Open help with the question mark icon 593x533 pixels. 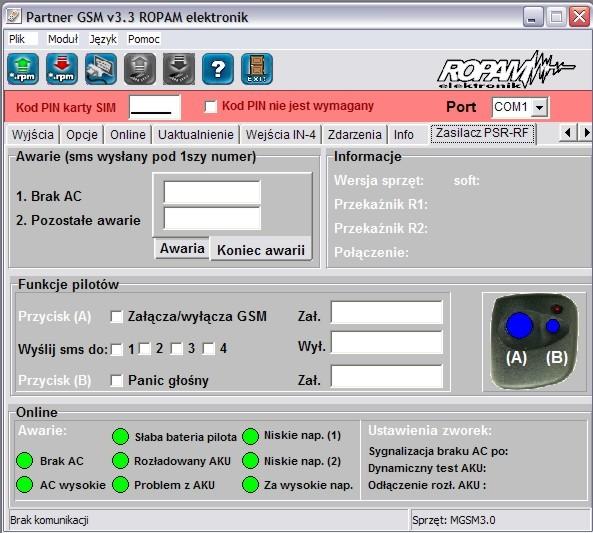(x=218, y=69)
